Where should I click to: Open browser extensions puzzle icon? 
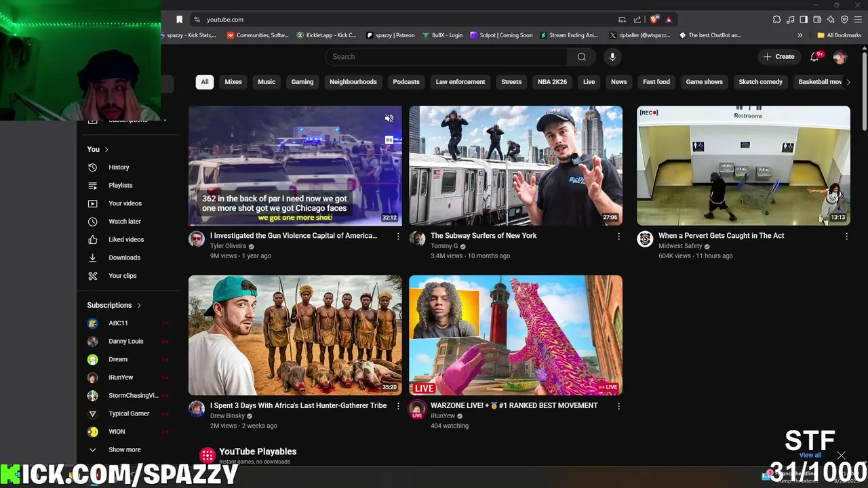[x=776, y=20]
